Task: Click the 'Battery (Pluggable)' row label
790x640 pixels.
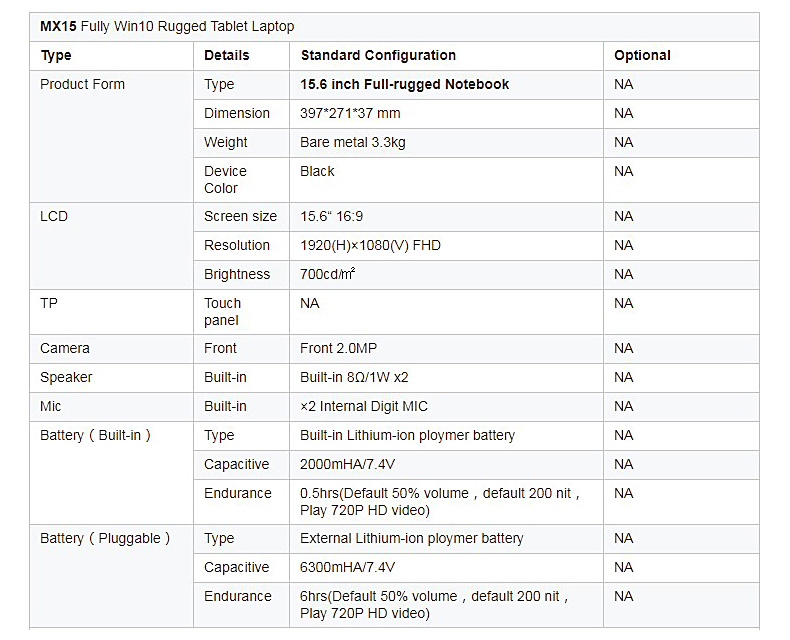Action: 105,539
